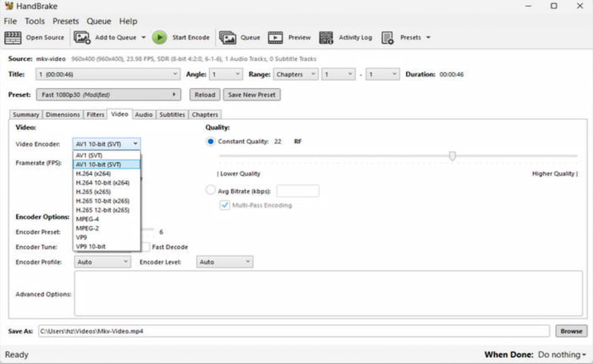
Task: Click Start Encode label
Action: click(x=191, y=38)
